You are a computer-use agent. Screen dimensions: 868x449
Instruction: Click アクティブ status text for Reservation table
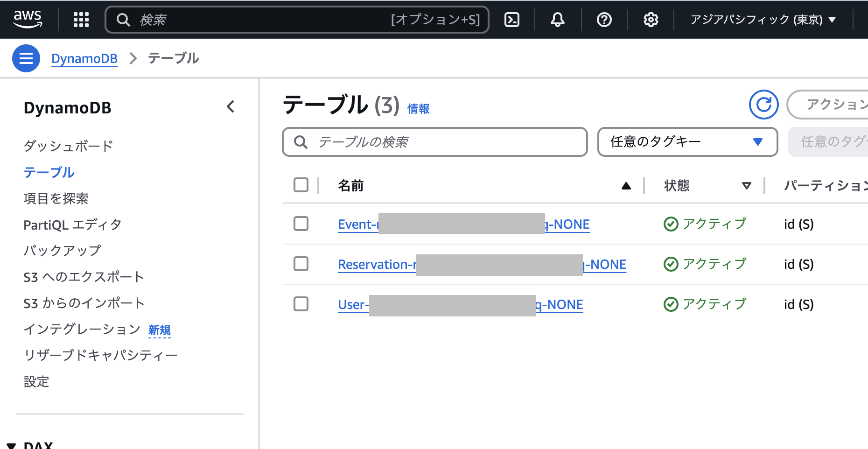coord(715,264)
